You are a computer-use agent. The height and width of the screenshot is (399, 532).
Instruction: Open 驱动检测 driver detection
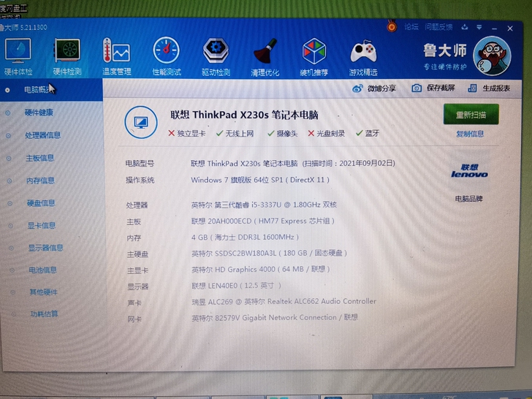[216, 57]
